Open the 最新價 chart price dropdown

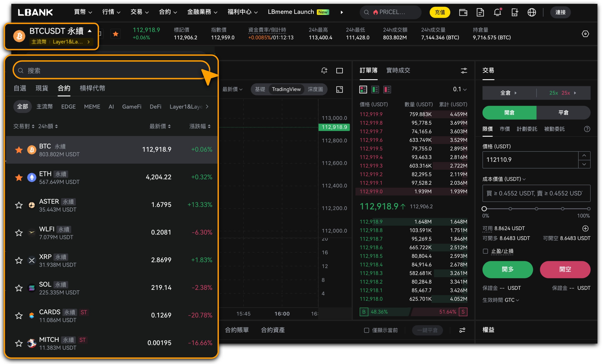(x=232, y=89)
